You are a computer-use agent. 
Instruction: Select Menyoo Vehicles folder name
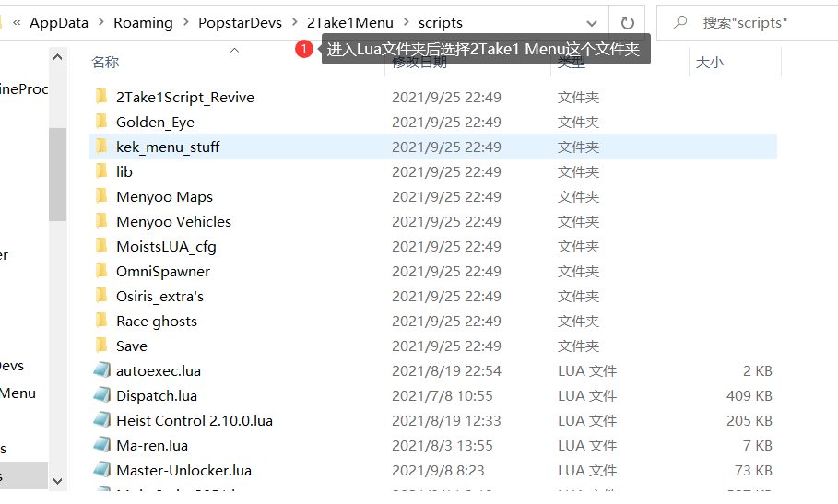(x=173, y=221)
